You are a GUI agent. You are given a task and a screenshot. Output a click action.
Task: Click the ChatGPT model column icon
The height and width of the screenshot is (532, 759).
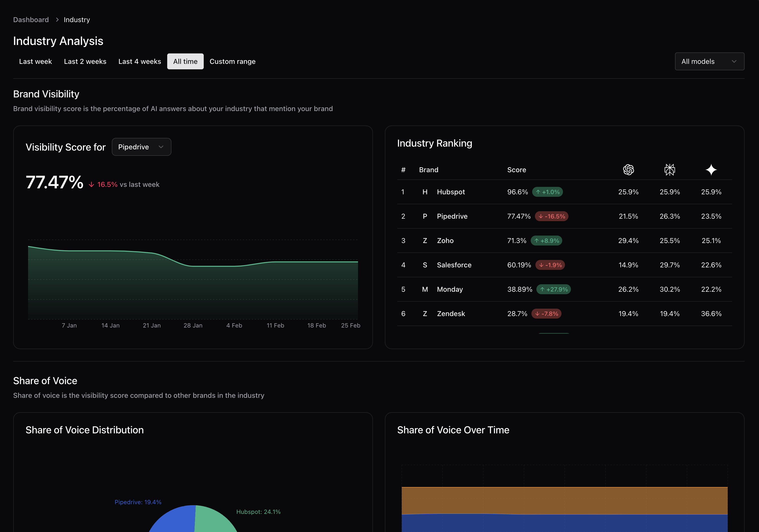(x=628, y=170)
